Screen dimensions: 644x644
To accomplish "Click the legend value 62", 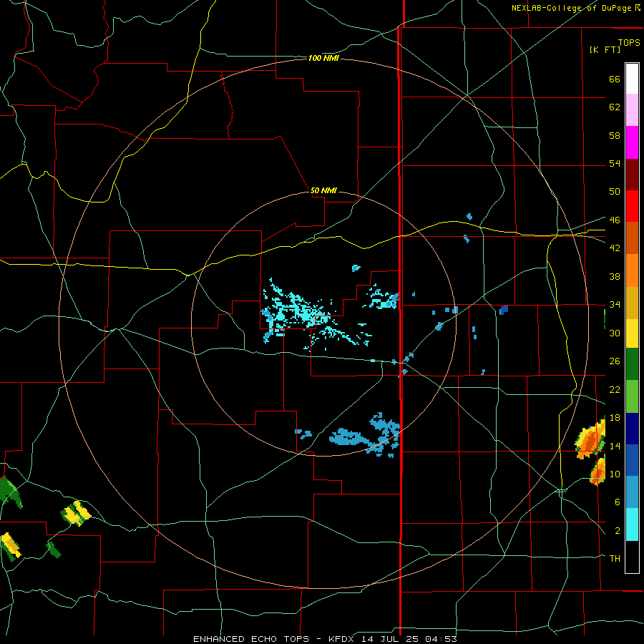I will tap(615, 107).
